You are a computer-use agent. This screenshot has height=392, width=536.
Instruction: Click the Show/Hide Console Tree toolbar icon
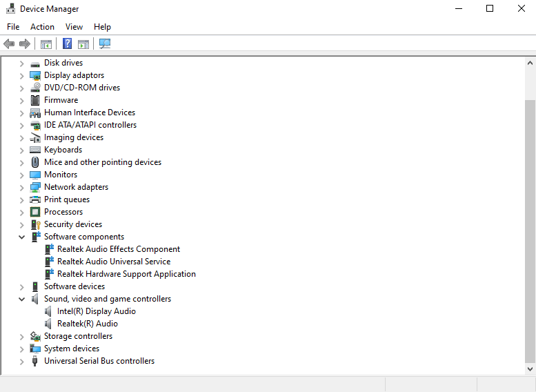[46, 43]
